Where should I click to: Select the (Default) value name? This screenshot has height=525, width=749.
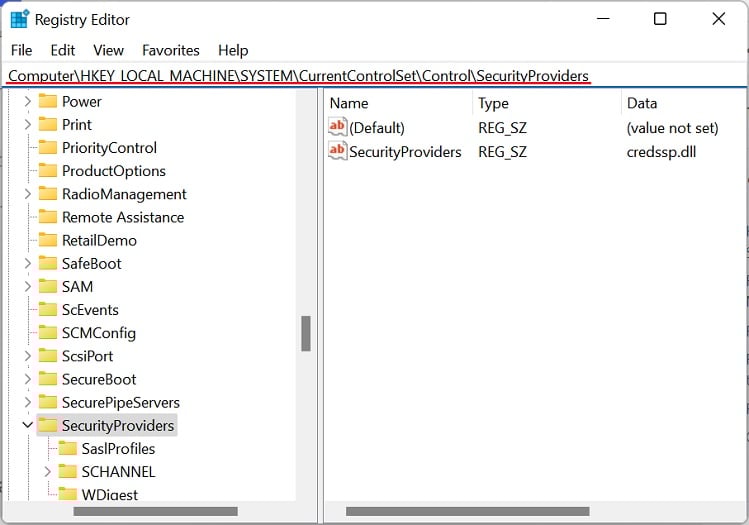377,128
